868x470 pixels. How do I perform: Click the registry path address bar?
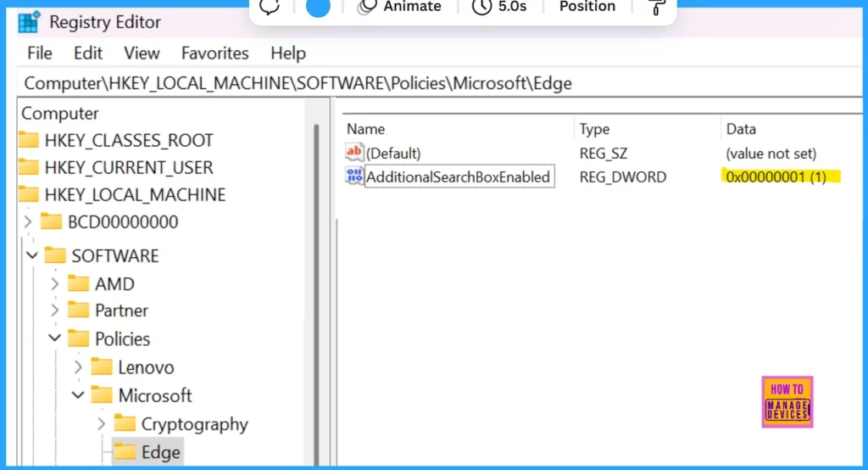[x=440, y=83]
